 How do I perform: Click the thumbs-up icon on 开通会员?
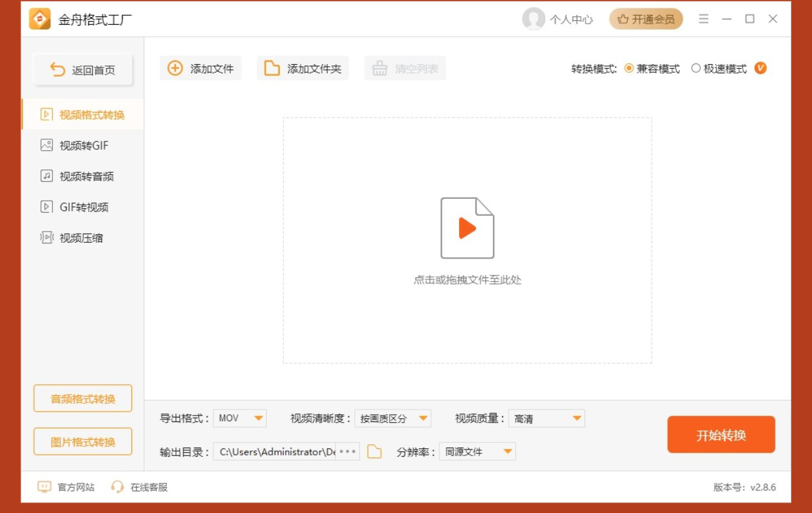(623, 19)
